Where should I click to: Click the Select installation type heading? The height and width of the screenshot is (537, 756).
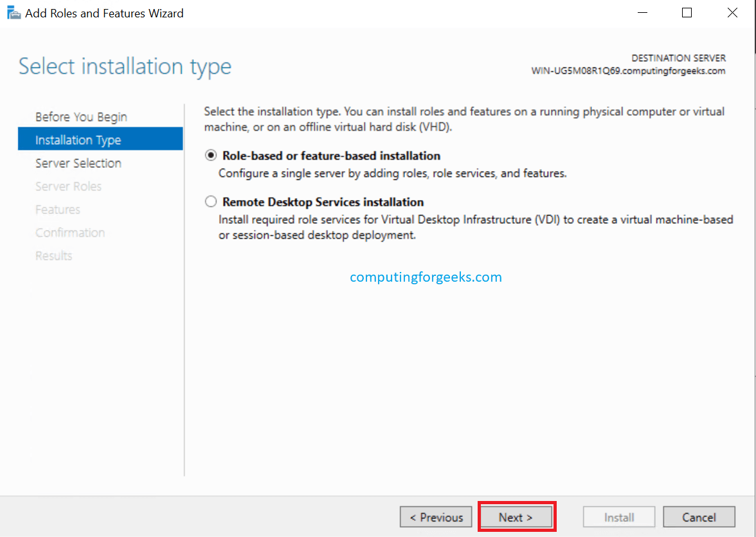tap(125, 66)
